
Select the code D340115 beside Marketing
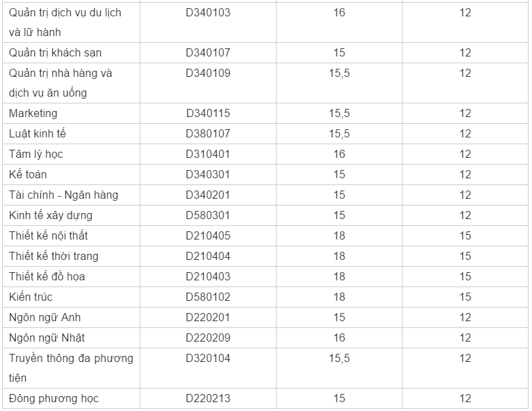[208, 114]
